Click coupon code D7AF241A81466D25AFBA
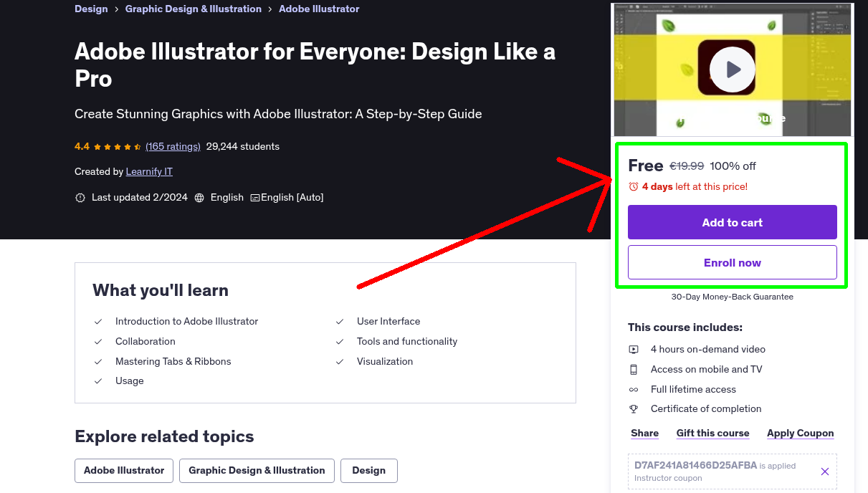The image size is (868, 493). (695, 465)
